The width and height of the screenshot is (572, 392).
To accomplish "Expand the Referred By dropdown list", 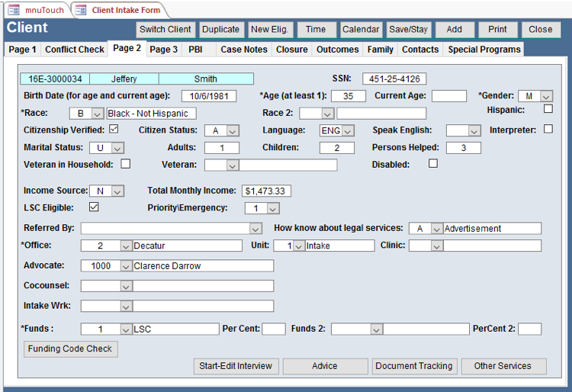I will pos(255,228).
